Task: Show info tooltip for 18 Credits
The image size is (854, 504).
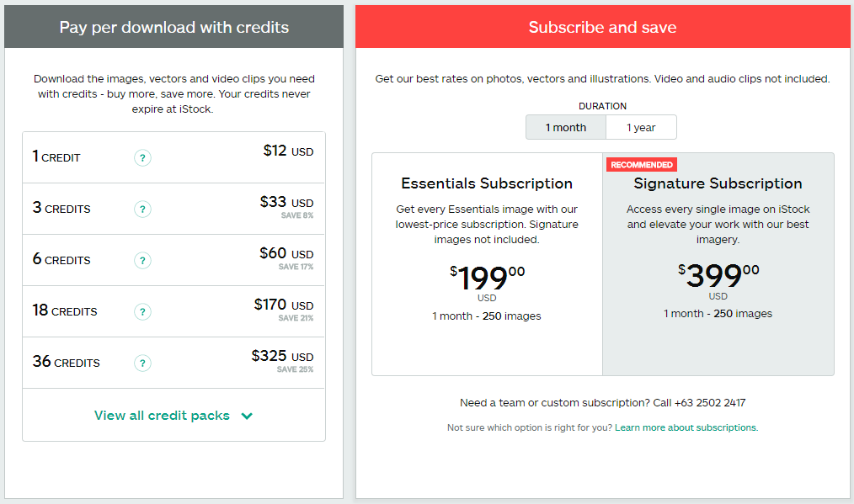Action: 142,312
